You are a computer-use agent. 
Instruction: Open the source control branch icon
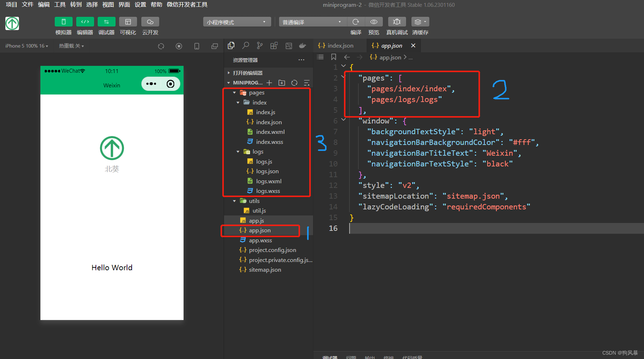tap(260, 45)
